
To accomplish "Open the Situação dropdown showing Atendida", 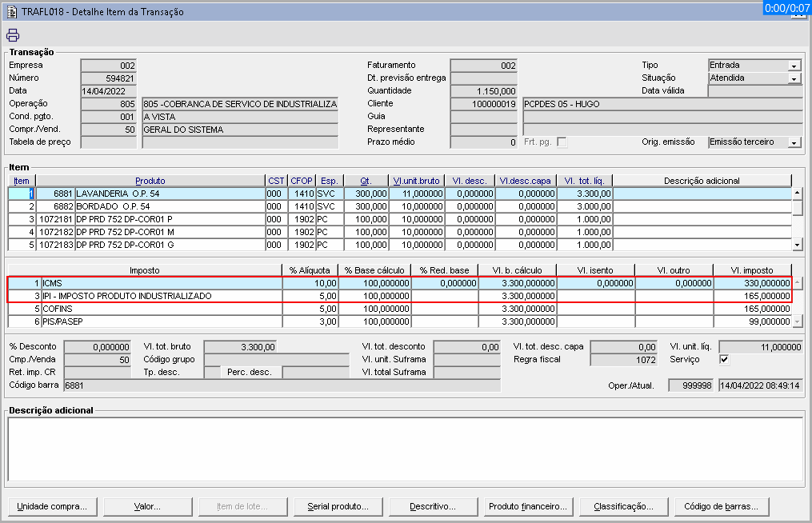I will (794, 78).
